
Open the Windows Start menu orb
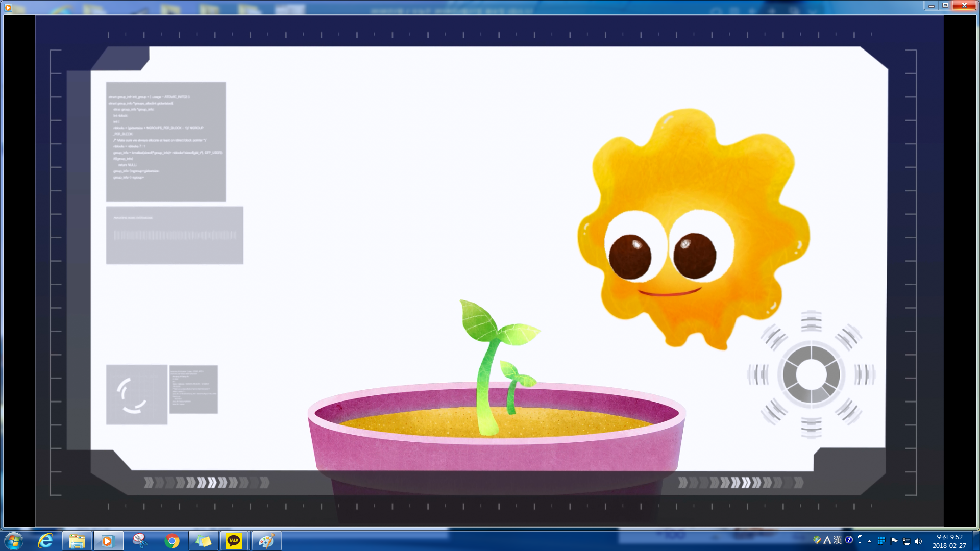point(13,541)
